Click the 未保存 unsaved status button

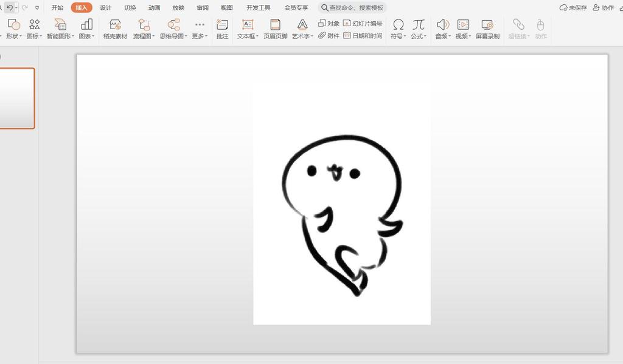573,8
